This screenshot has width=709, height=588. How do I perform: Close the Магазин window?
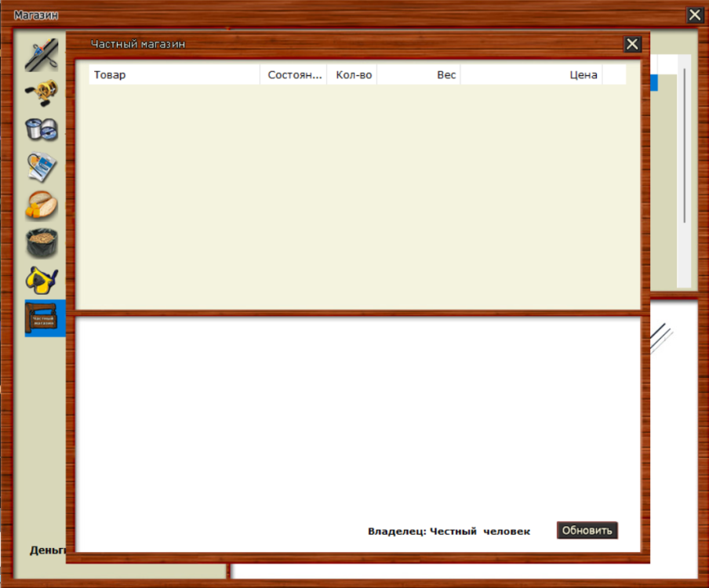coord(694,14)
